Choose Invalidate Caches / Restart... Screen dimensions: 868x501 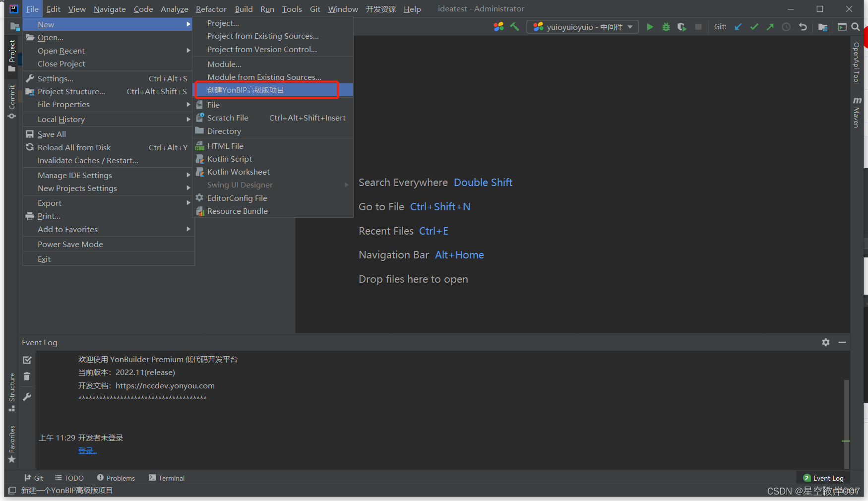click(x=108, y=160)
